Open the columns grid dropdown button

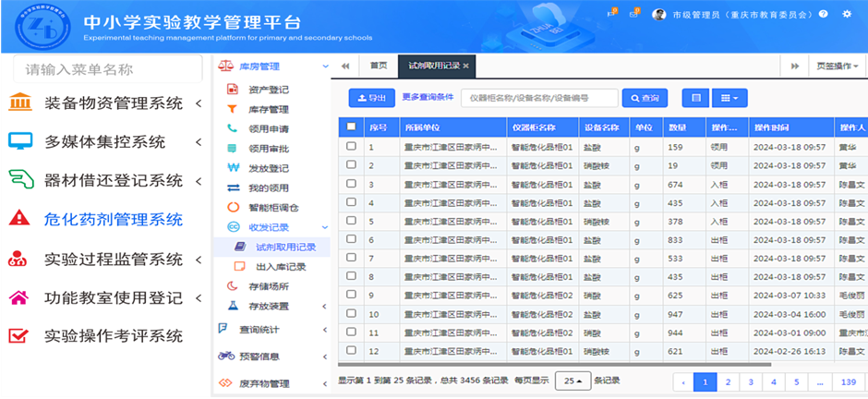pyautogui.click(x=729, y=98)
